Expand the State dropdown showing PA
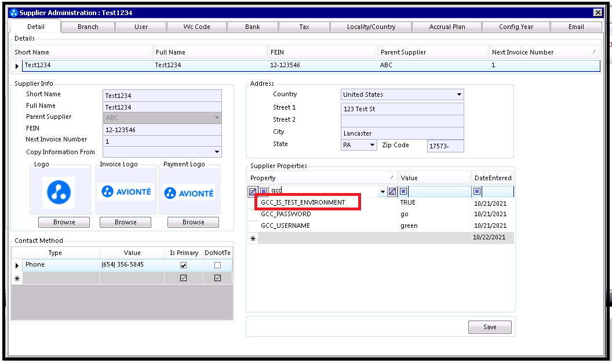Viewport: 612px width, 364px height. point(372,145)
